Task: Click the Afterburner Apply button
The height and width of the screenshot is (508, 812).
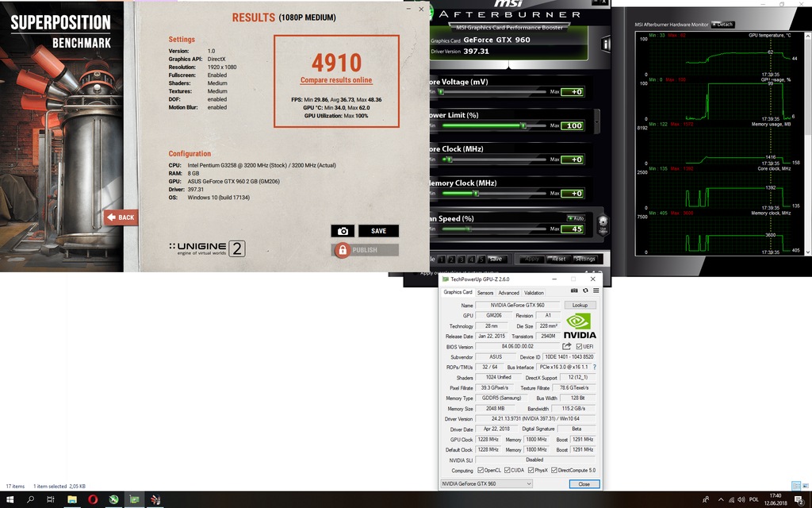Action: pos(532,259)
